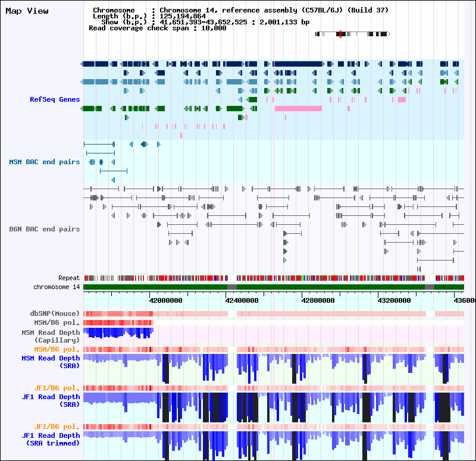Click the 43200000 ruler position label

pos(394,300)
